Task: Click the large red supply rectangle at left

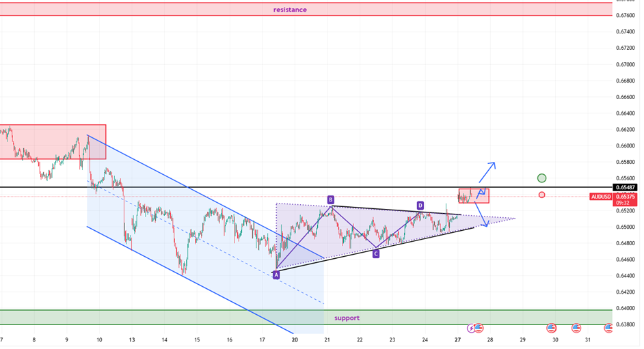Action: (53, 142)
